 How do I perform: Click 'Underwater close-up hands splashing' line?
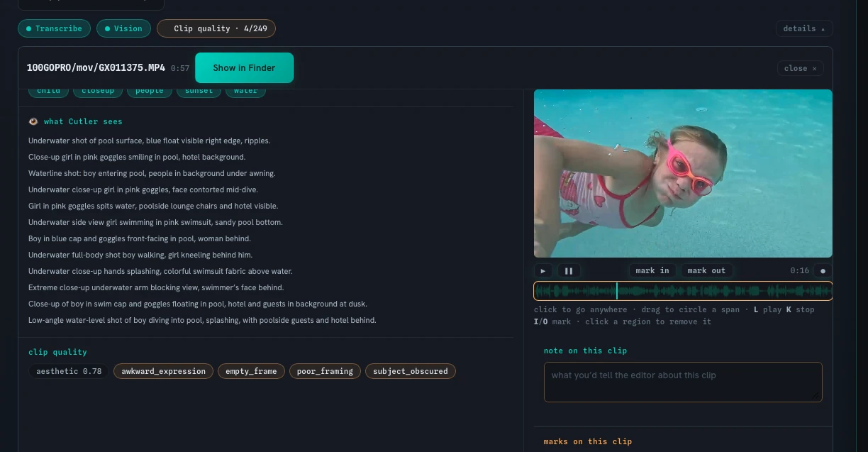pyautogui.click(x=160, y=271)
